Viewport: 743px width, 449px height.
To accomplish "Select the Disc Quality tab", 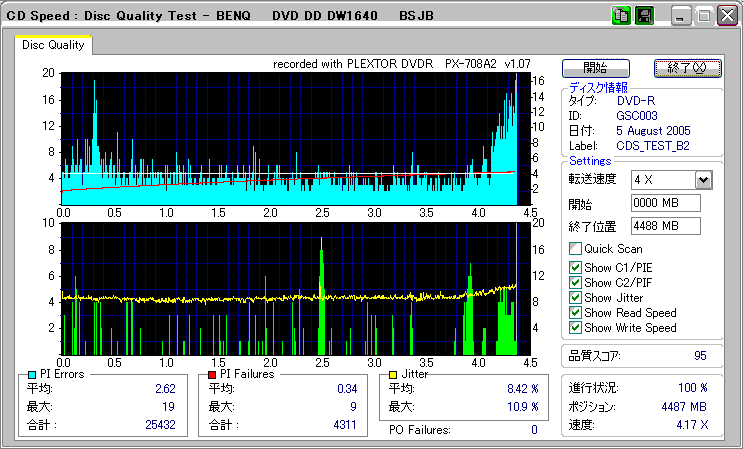I will coord(54,45).
